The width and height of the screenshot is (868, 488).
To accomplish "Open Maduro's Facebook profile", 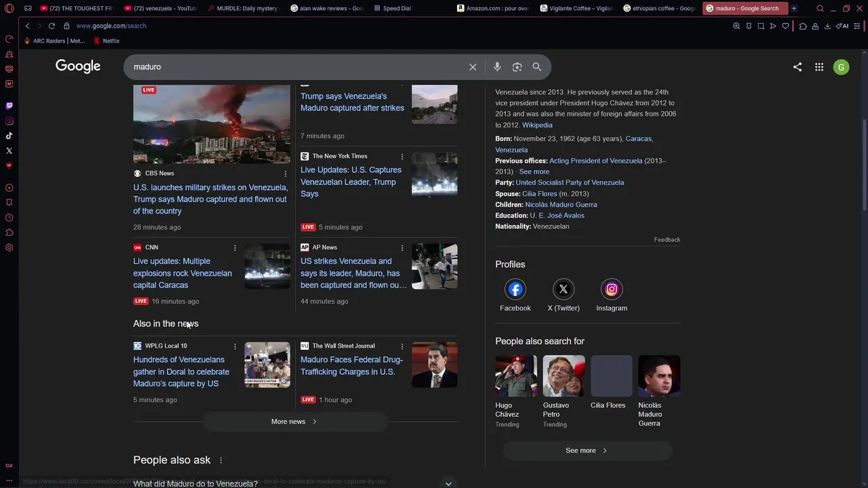I will click(x=515, y=289).
